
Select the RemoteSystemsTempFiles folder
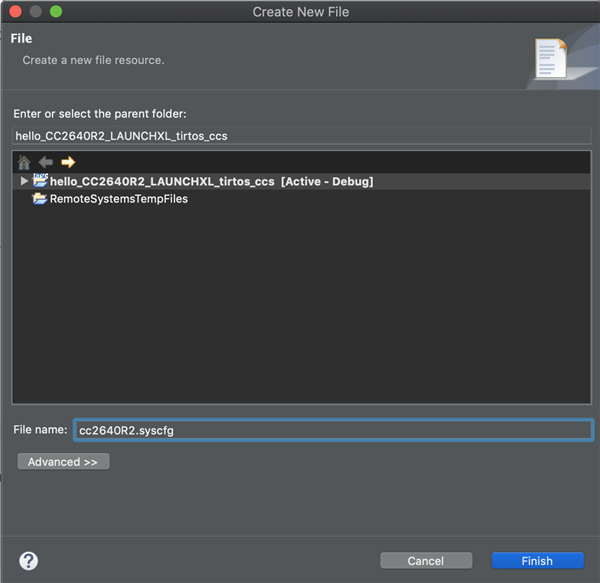tap(119, 199)
